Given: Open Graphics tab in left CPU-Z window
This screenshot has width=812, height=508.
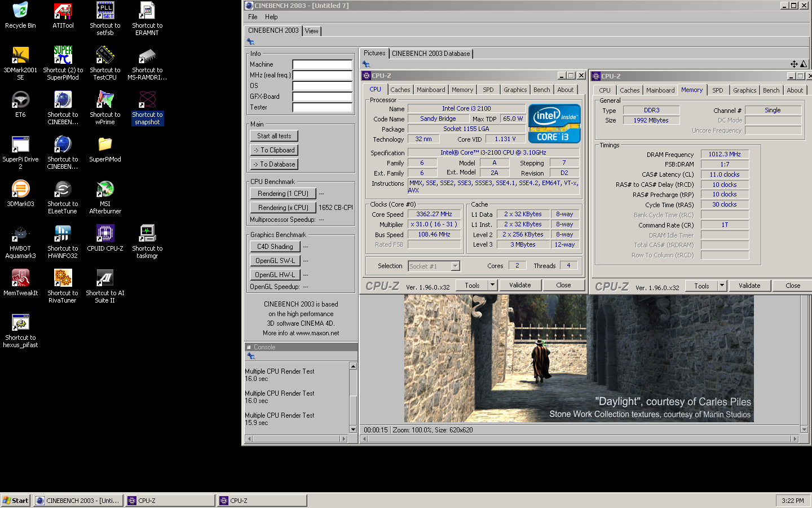Looking at the screenshot, I should [515, 90].
